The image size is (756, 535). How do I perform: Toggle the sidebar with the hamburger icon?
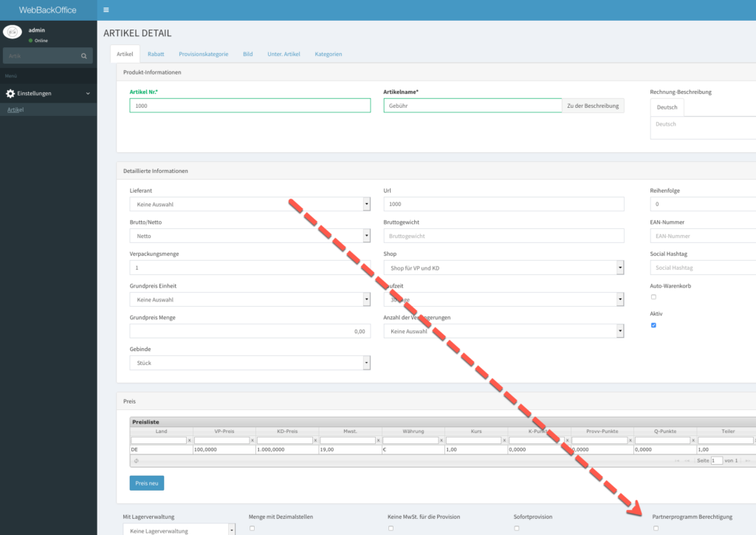106,10
